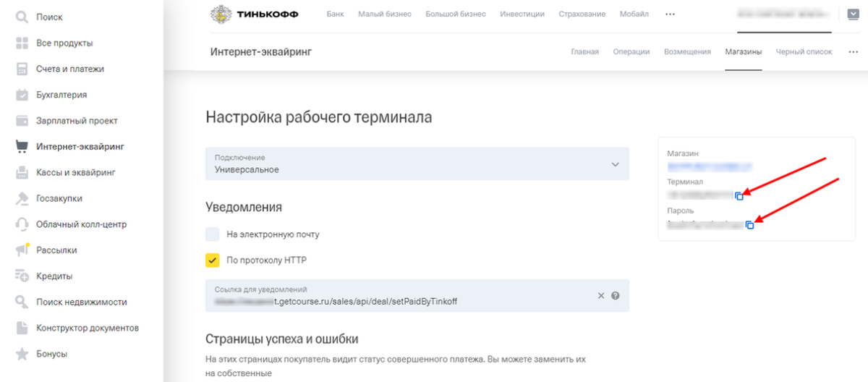This screenshot has height=382, width=868.
Task: Click the All products grid icon
Action: [22, 43]
